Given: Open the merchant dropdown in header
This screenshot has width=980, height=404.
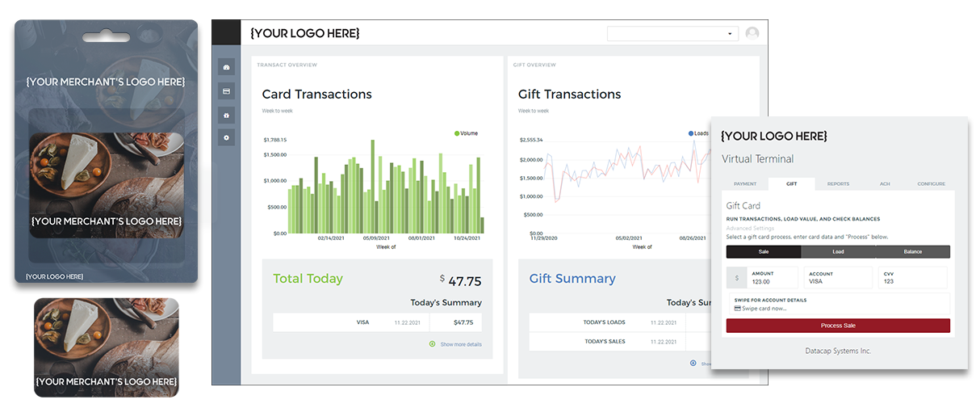Looking at the screenshot, I should 672,34.
